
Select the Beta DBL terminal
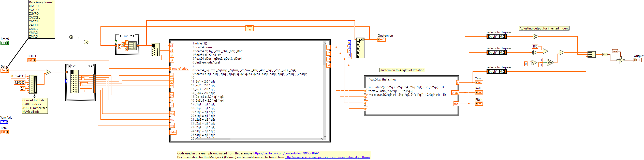5,132
